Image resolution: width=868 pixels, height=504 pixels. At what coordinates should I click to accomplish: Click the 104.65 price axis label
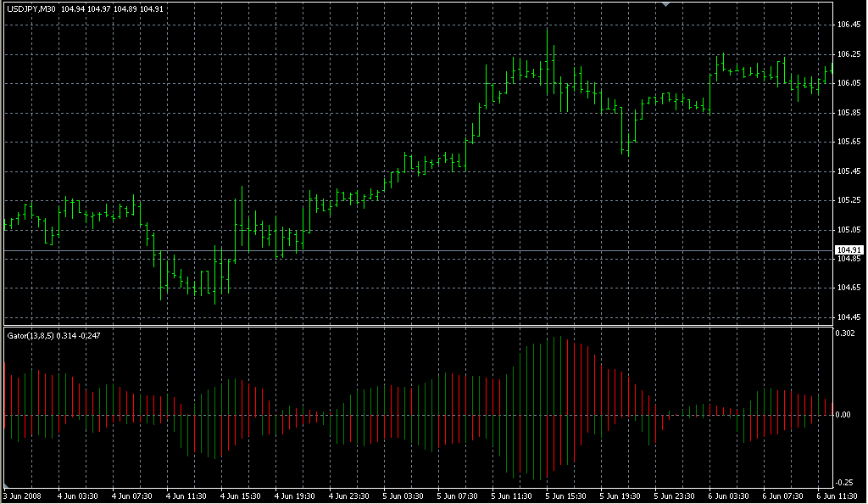point(849,288)
